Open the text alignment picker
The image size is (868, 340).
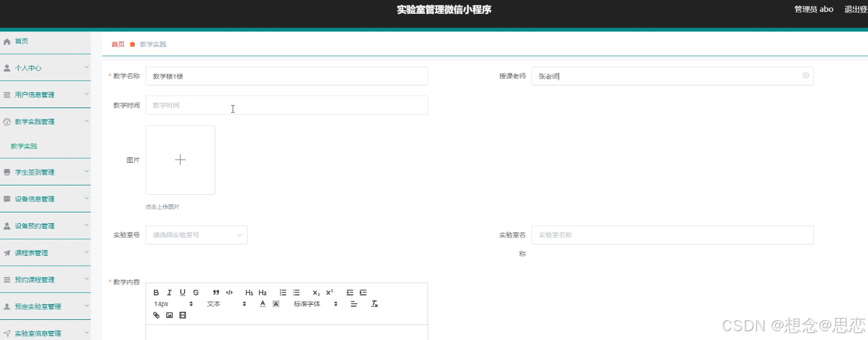(x=353, y=304)
